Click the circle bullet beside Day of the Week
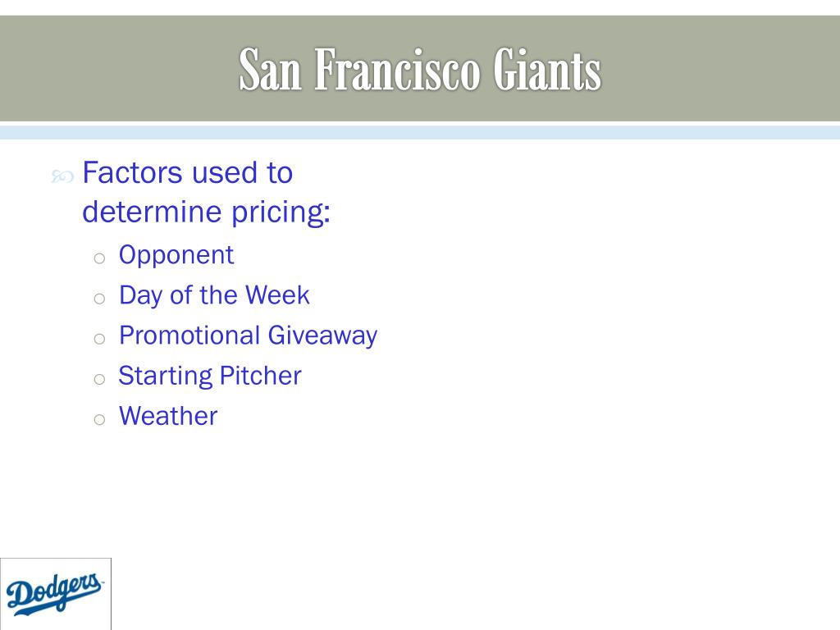The image size is (840, 630). 99,299
